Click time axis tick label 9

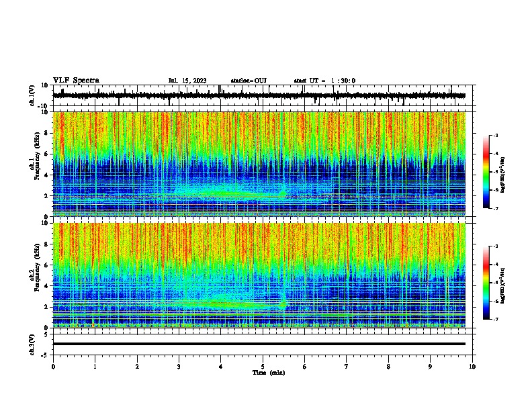coord(430,367)
